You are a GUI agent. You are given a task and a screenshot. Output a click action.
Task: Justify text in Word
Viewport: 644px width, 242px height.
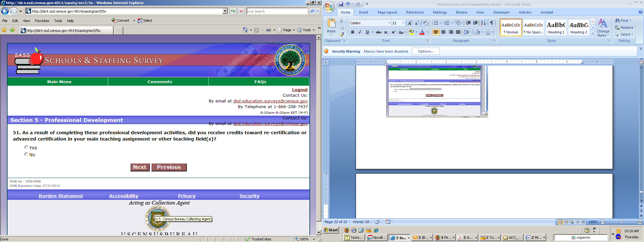coord(458,32)
